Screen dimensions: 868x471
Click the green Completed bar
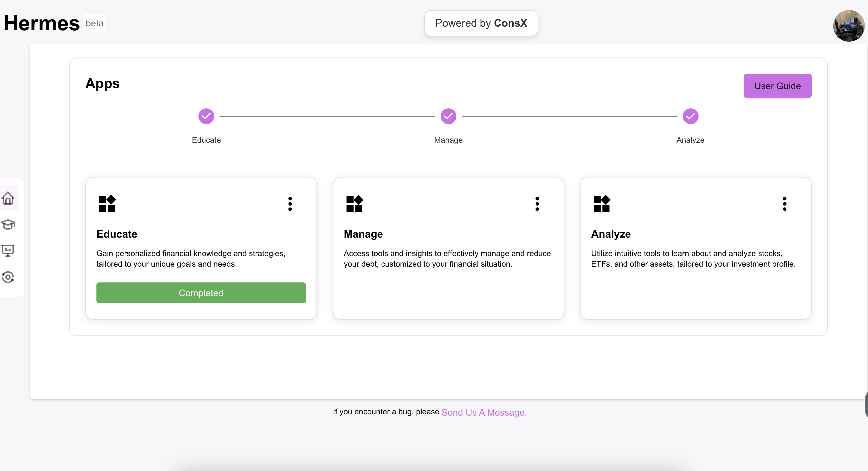[201, 293]
